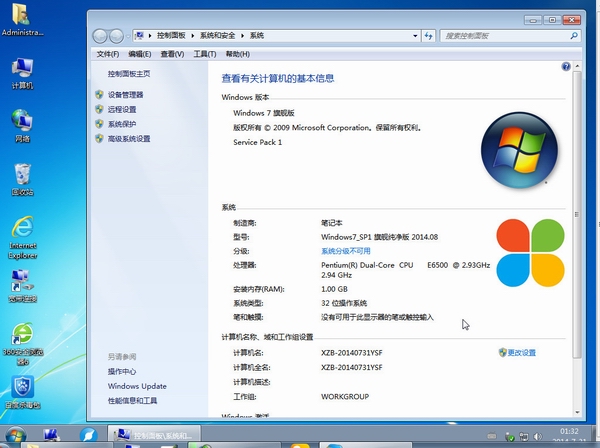600x448 pixels.
Task: Open the Administrator folder desktop icon
Action: [x=22, y=19]
